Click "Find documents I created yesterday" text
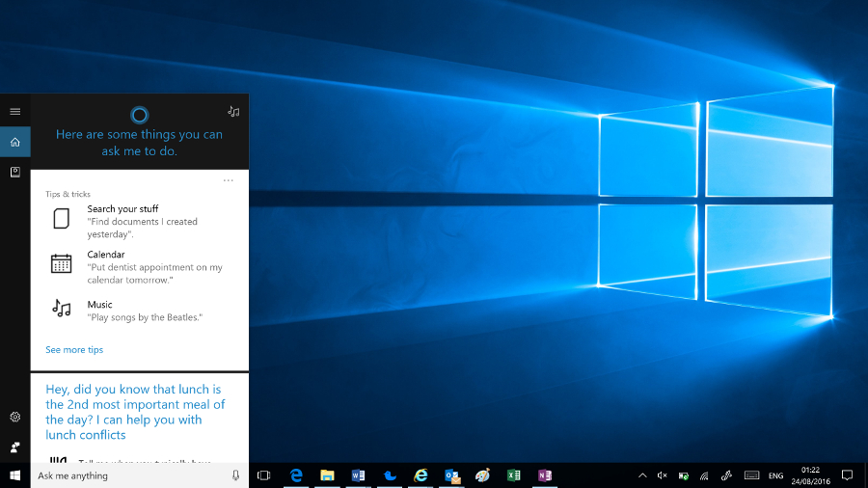Screen dimensions: 868x488 (143, 228)
